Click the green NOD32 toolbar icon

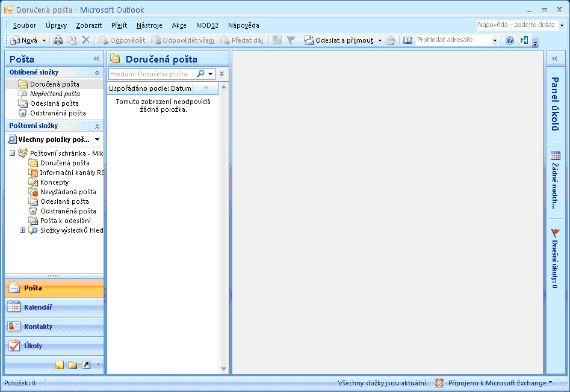(x=524, y=40)
